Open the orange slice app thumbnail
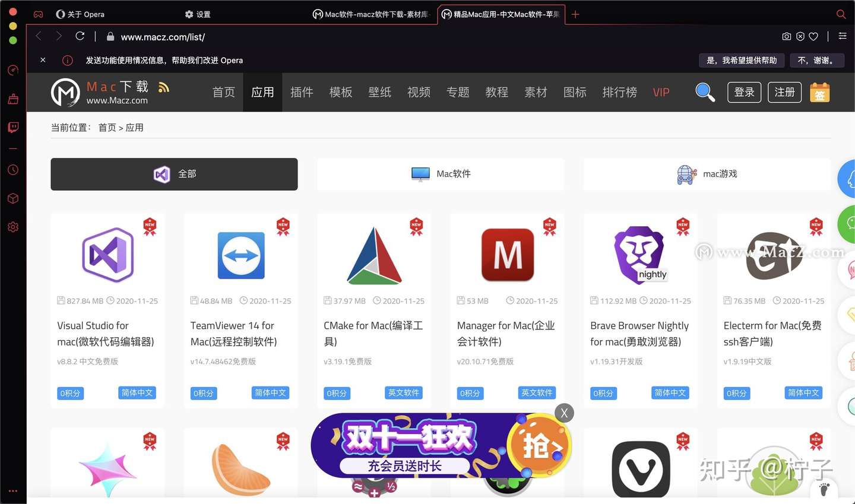Viewport: 855px width, 504px height. tap(240, 469)
